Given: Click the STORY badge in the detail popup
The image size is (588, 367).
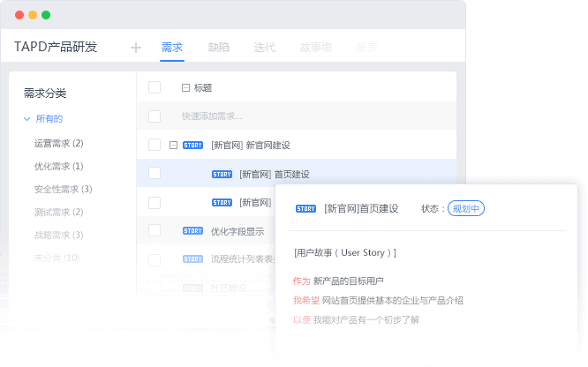Looking at the screenshot, I should tap(305, 209).
